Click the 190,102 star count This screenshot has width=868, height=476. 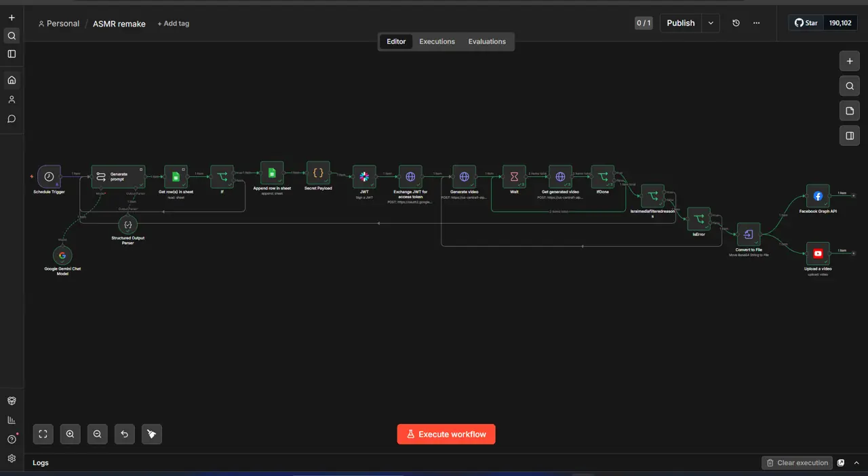840,23
